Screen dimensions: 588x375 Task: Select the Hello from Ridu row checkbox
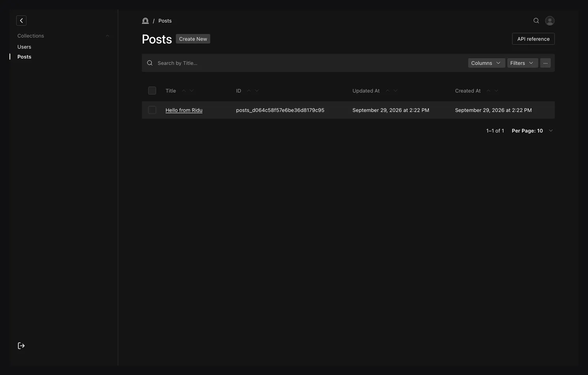pos(152,110)
